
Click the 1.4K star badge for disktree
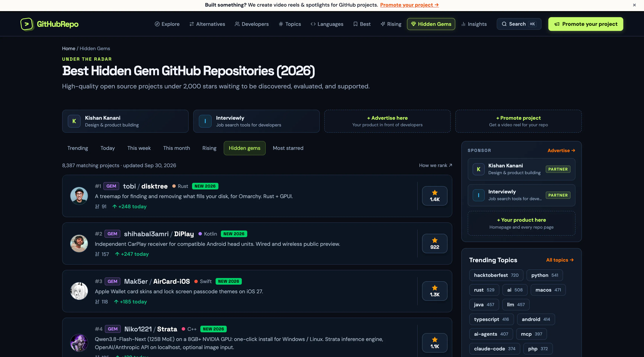[x=434, y=196]
